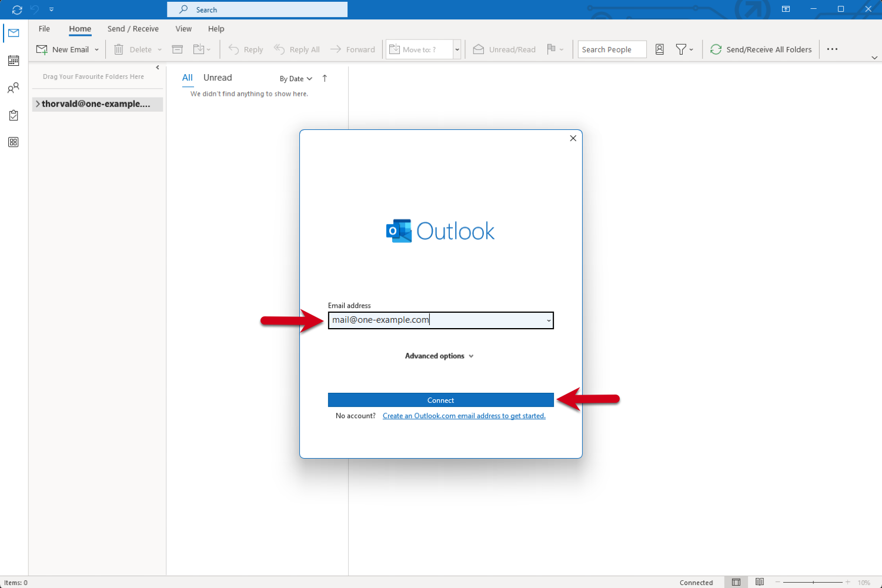Open the By Date sort dropdown
This screenshot has height=588, width=882.
click(295, 78)
